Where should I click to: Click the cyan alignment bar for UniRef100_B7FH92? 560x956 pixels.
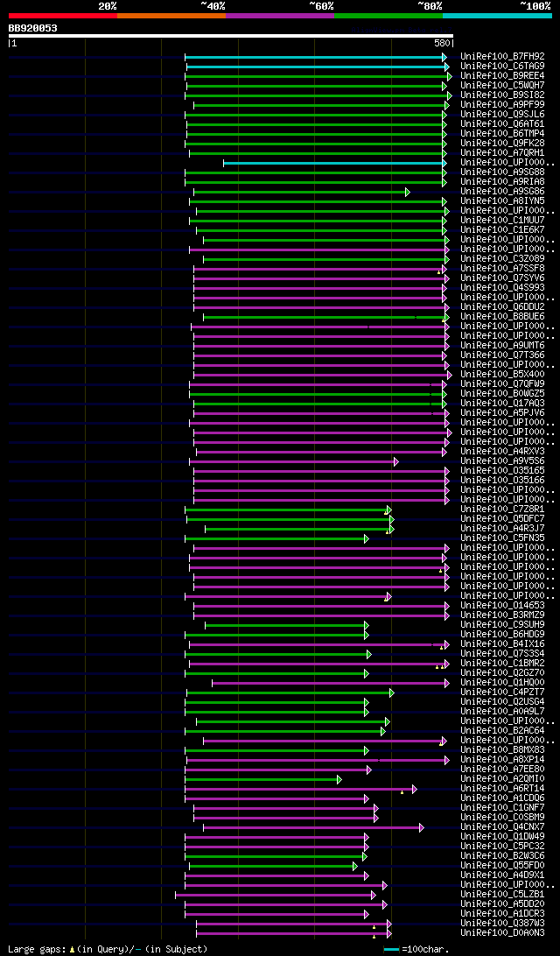point(316,57)
